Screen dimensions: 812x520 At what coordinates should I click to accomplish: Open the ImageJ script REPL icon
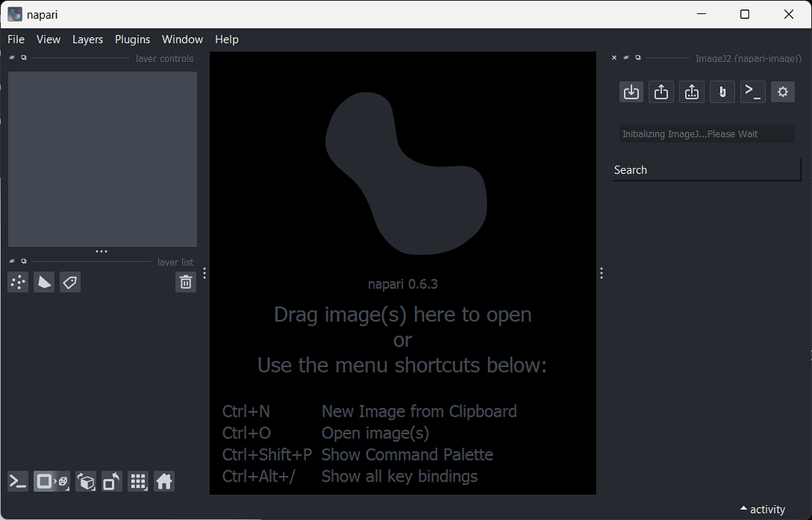[752, 93]
